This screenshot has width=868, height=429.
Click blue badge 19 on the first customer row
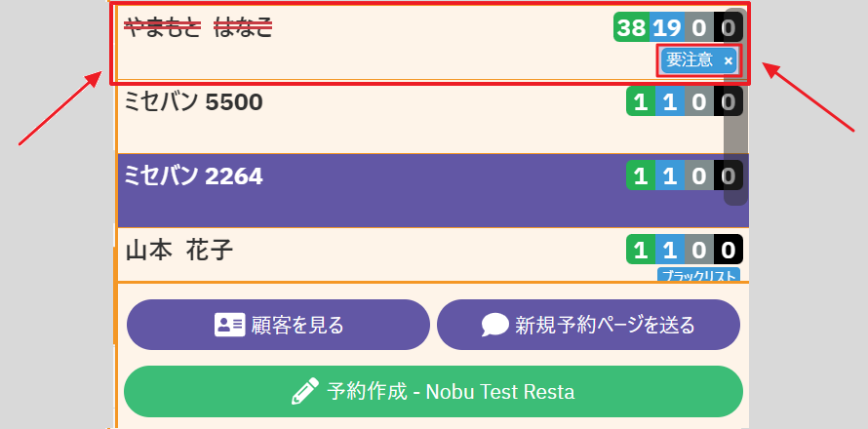(667, 27)
